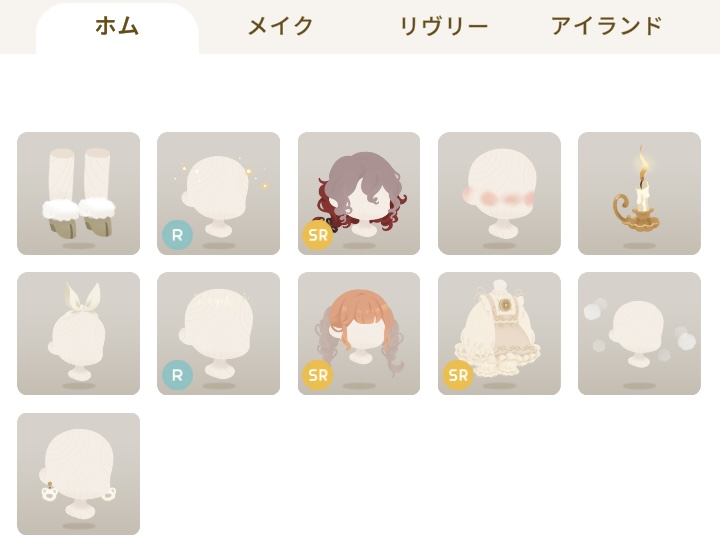
Task: Select the fur-trimmed boots item
Action: coord(79,193)
